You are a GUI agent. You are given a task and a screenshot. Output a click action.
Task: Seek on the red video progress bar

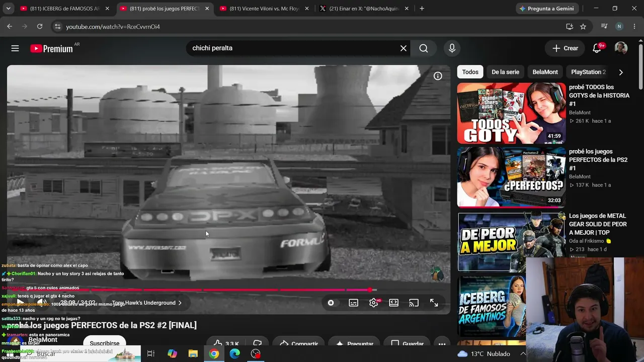click(x=228, y=290)
